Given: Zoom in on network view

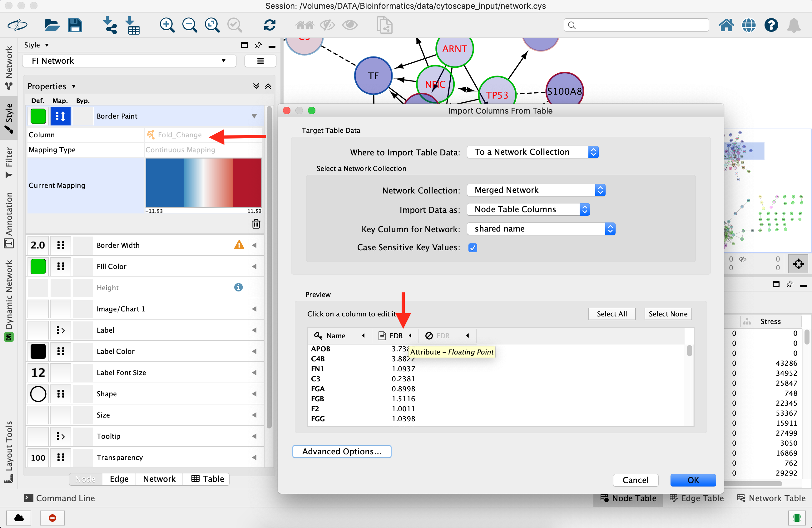Looking at the screenshot, I should [167, 25].
